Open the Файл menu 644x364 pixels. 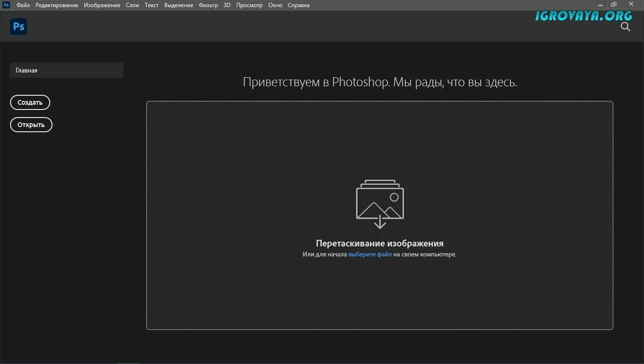pyautogui.click(x=23, y=5)
